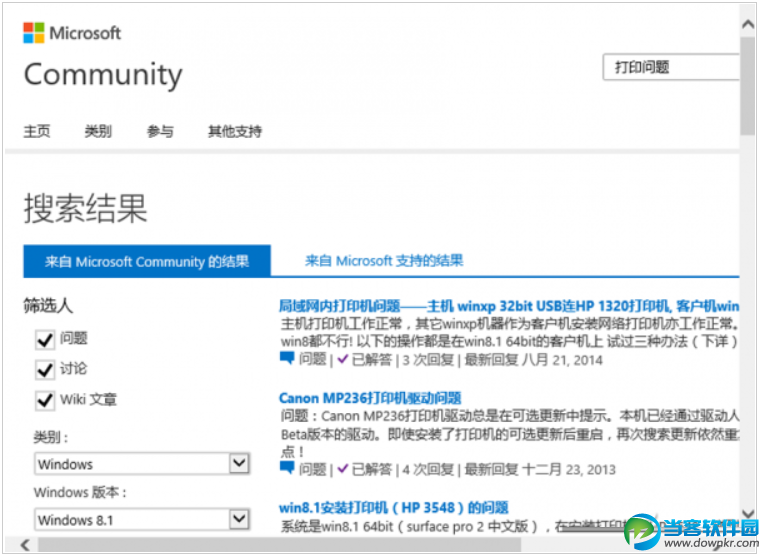Select the 来自 Microsoft Community 的结果 tab

(x=147, y=261)
